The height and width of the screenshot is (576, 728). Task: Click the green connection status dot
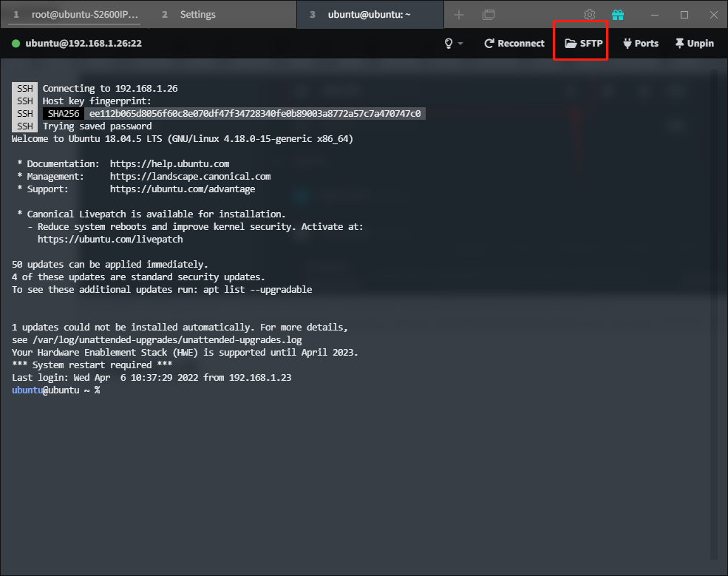(x=16, y=43)
